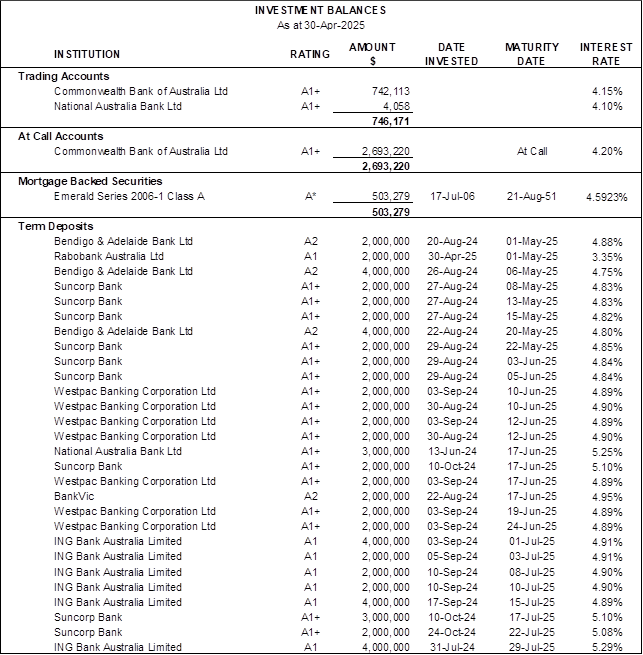The width and height of the screenshot is (643, 655).
Task: Click the Trading Accounts section heading
Action: [x=64, y=76]
